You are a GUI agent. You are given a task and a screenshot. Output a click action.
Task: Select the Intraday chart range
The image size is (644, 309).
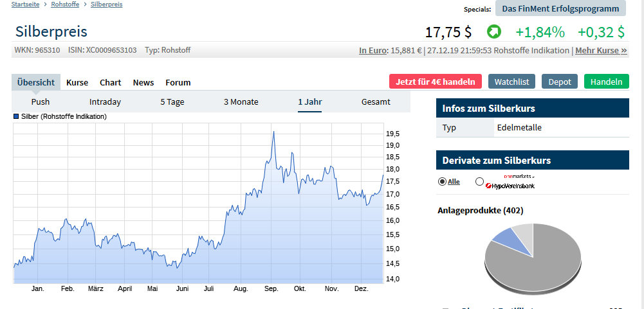point(105,102)
